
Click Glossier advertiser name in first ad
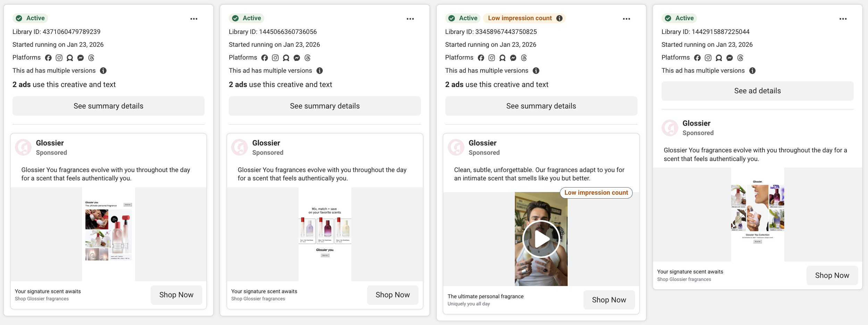click(x=50, y=143)
